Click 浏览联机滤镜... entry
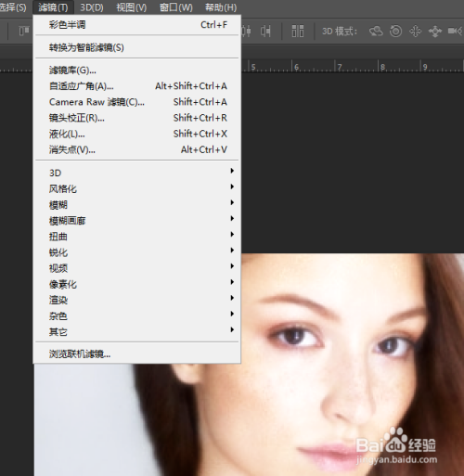Viewport: 464px width, 476px height. (x=137, y=354)
